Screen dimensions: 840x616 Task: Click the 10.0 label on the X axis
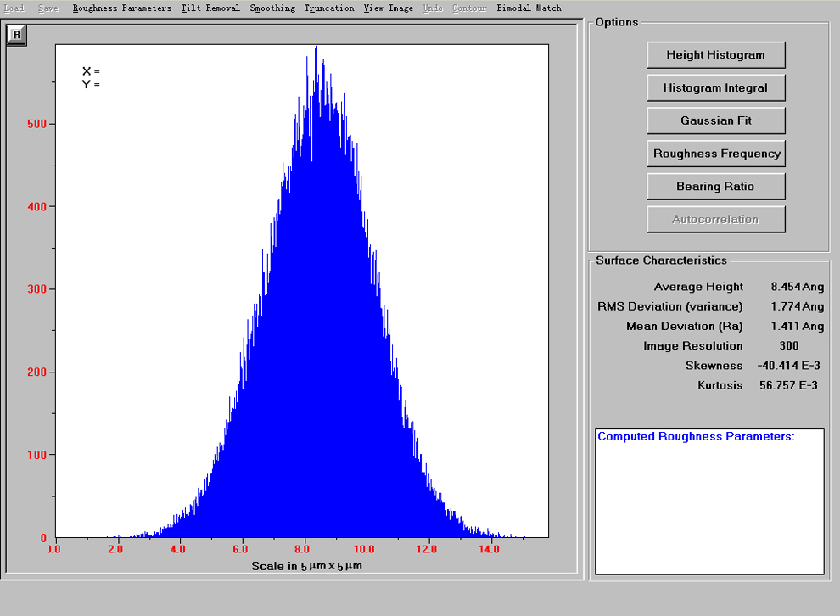click(364, 549)
